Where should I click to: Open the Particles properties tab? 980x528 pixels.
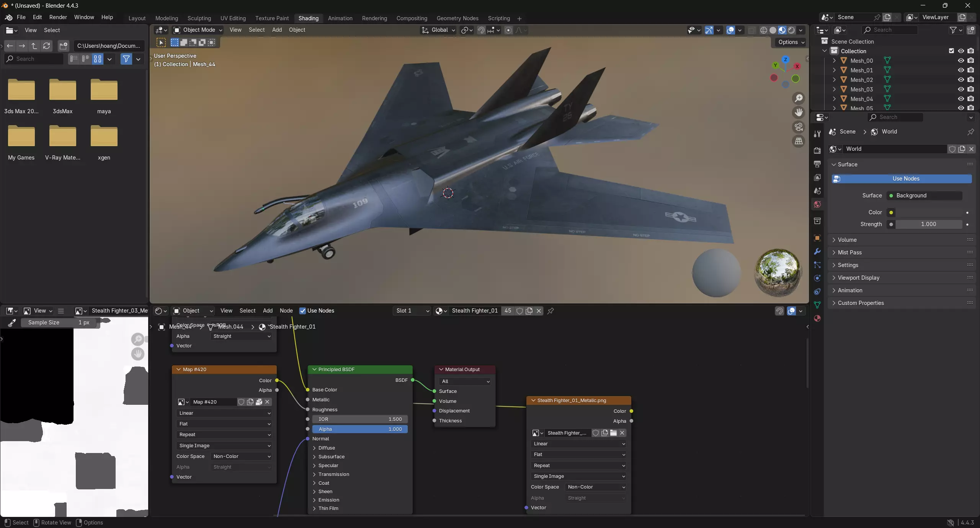(817, 265)
